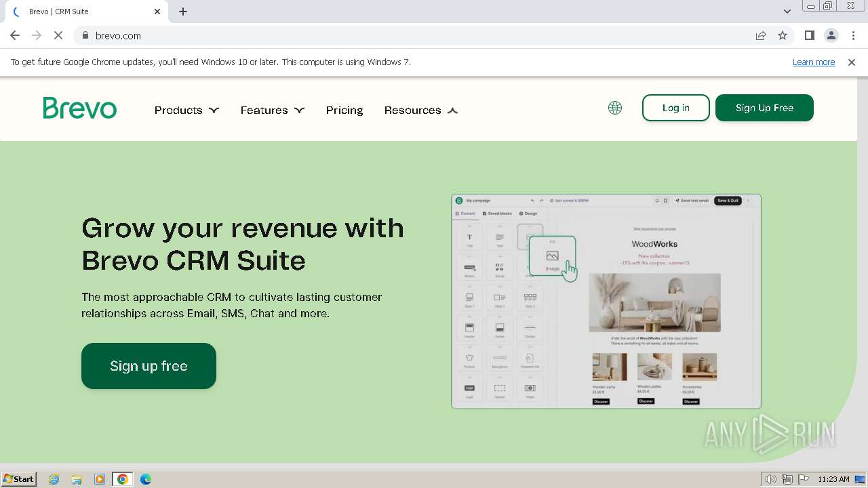
Task: Click the "most approachable CRM" description text
Action: [x=231, y=305]
